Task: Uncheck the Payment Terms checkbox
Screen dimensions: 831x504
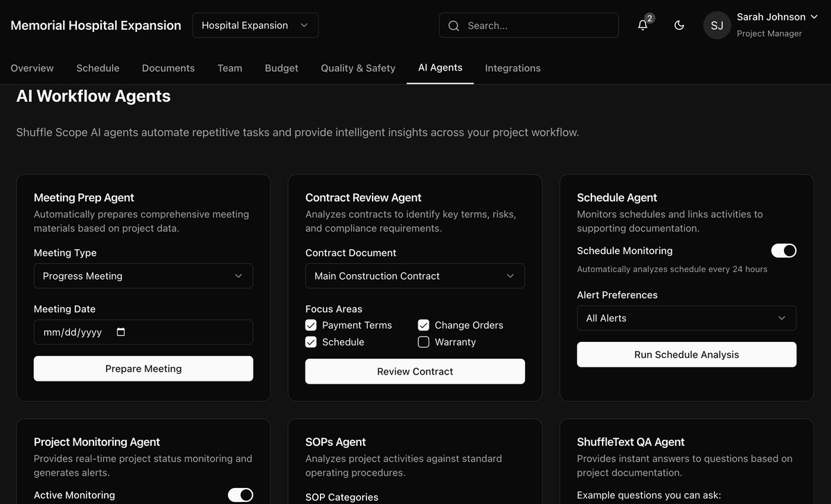Action: (311, 325)
